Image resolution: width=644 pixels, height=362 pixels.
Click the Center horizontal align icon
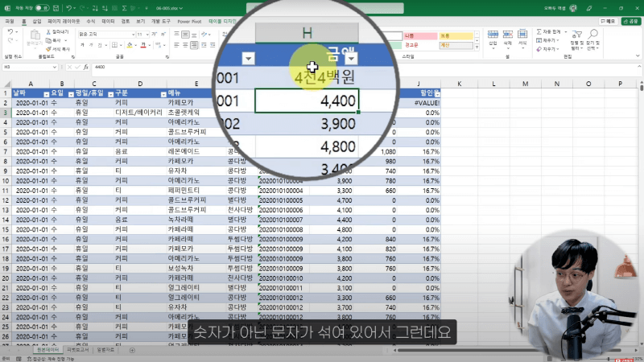(x=185, y=45)
